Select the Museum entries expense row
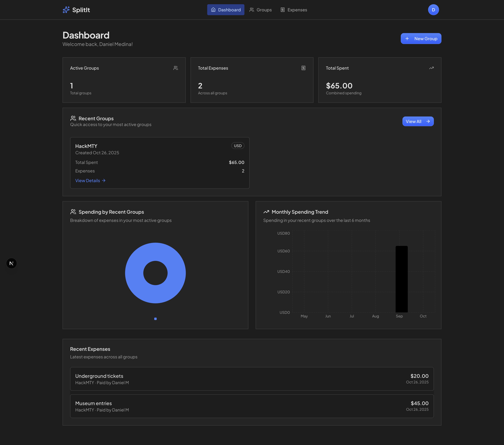Image resolution: width=504 pixels, height=445 pixels. [252, 406]
